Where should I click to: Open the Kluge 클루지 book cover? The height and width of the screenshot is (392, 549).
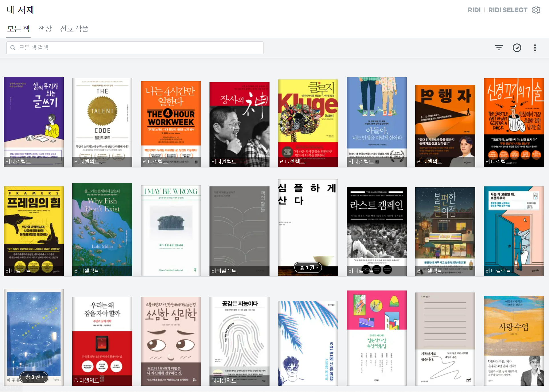308,123
